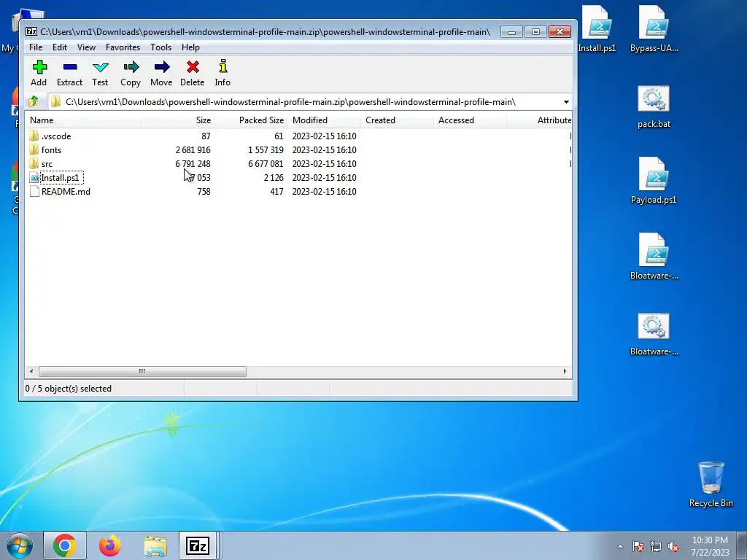Open Google Chrome from taskbar
Screen dimensions: 747x560
65,545
